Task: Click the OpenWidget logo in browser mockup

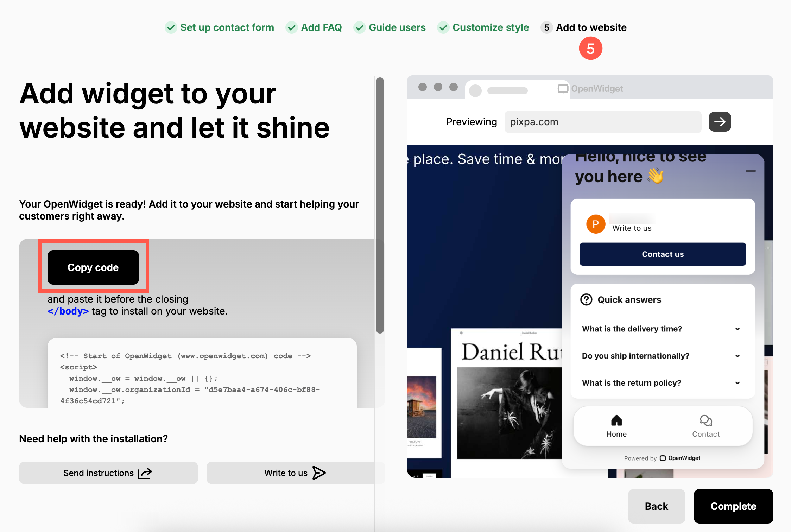Action: point(590,88)
